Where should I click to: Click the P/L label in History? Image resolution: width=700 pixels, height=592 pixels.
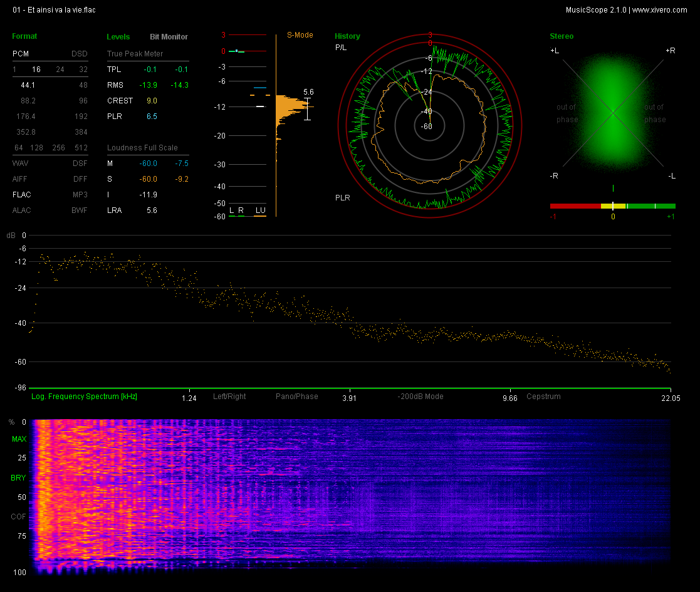[x=341, y=48]
